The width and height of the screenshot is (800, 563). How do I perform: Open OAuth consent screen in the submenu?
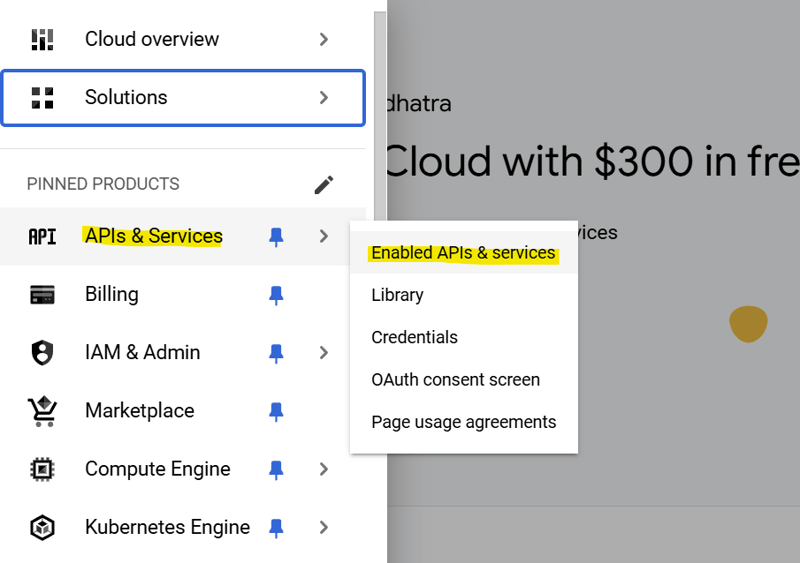pyautogui.click(x=464, y=380)
